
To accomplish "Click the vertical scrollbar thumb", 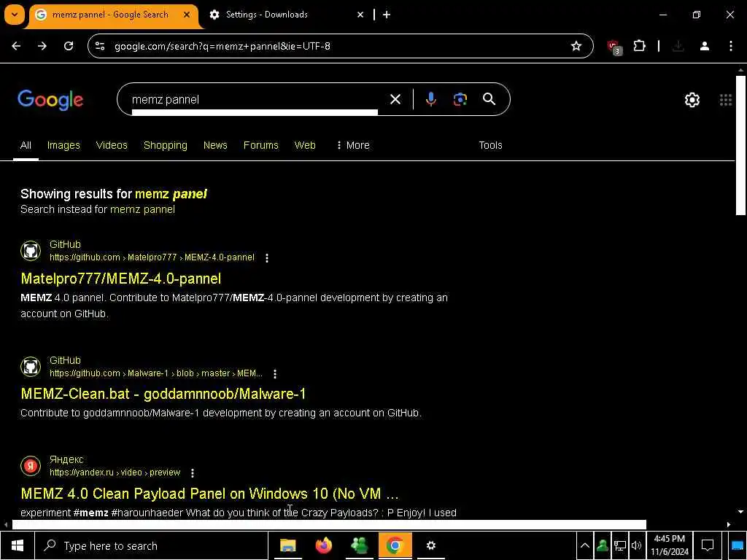I will (x=740, y=145).
